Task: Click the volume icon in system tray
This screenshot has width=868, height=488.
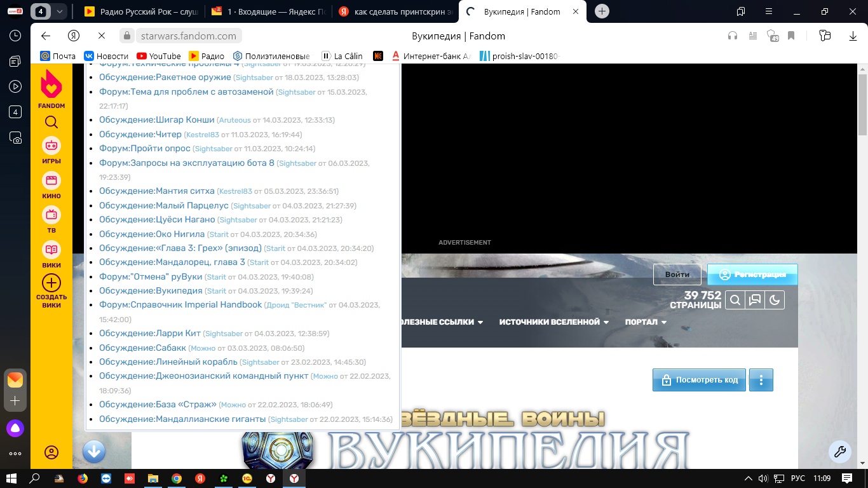Action: pyautogui.click(x=763, y=478)
